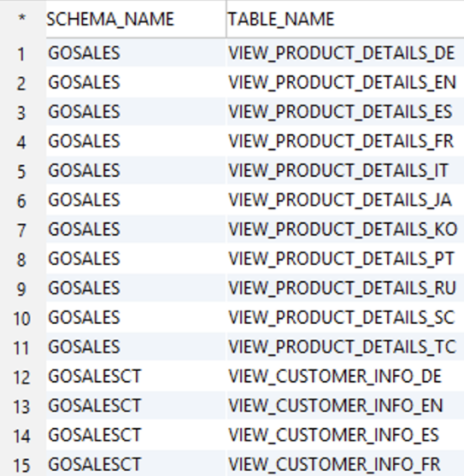464x476 pixels.
Task: Click the GOSALES cell in row 3
Action: (136, 112)
